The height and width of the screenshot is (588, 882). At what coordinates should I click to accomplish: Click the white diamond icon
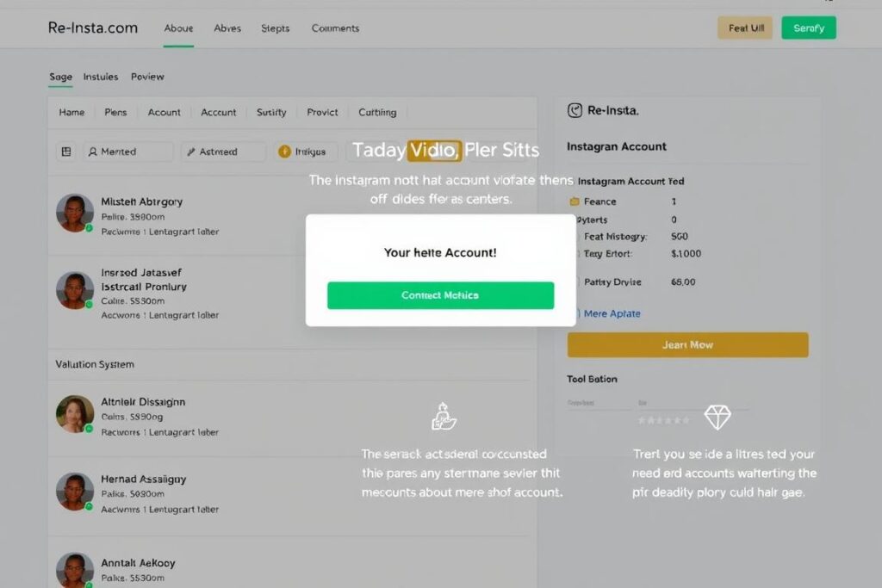pyautogui.click(x=717, y=418)
